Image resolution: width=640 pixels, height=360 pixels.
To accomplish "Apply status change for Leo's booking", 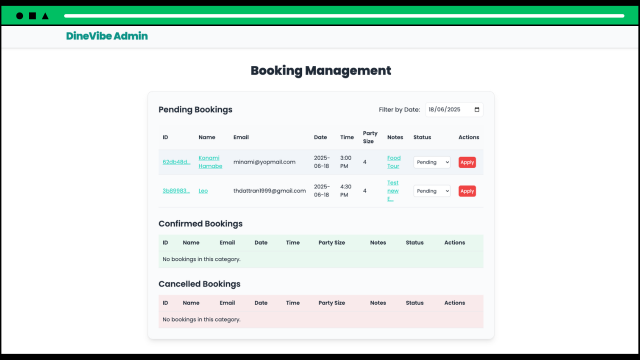I will tap(467, 191).
